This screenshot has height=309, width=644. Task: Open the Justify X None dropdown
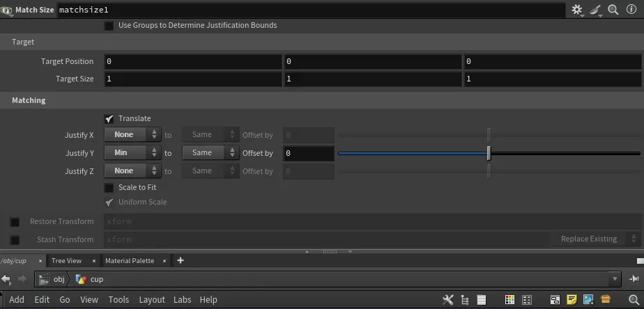click(x=132, y=135)
